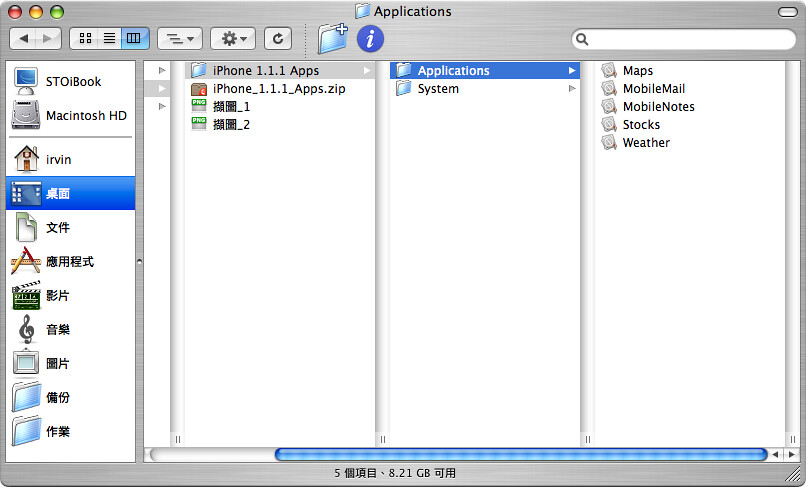Select iPhone_1.1.1_Apps.zip file

(277, 89)
